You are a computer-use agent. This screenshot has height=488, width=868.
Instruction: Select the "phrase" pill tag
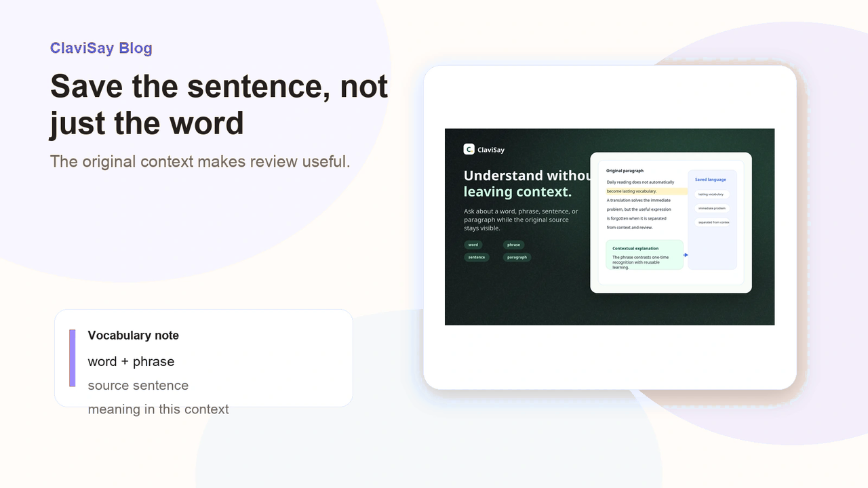[x=513, y=245]
